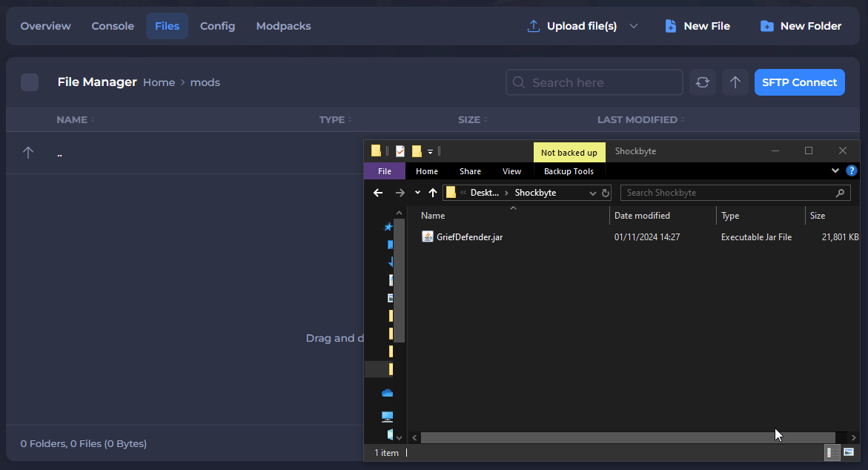Click the horizontal scrollbar thumb in Explorer
Image resolution: width=868 pixels, height=470 pixels.
click(628, 437)
